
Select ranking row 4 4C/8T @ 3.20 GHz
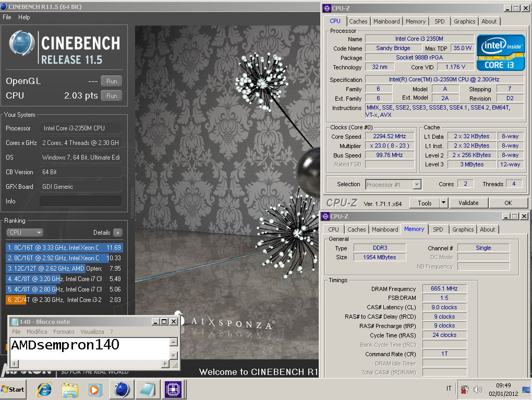(x=64, y=279)
